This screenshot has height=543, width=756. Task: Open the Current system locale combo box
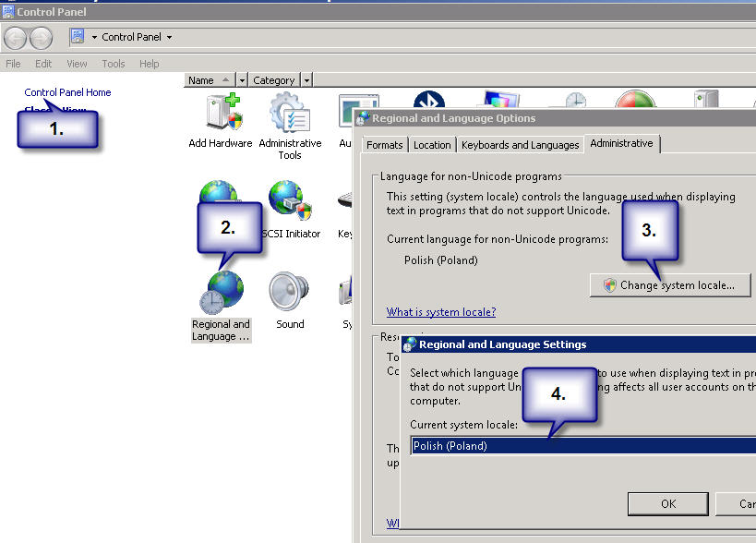[582, 446]
